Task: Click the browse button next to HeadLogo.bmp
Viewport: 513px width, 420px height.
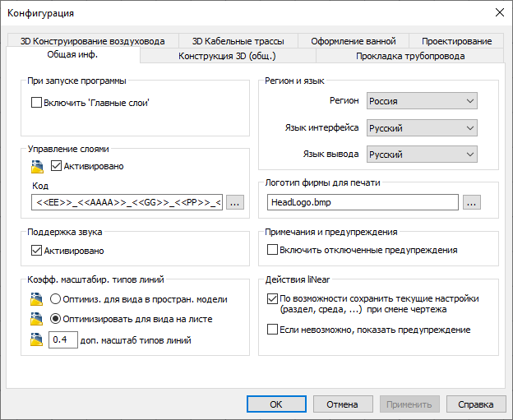Action: [x=471, y=202]
